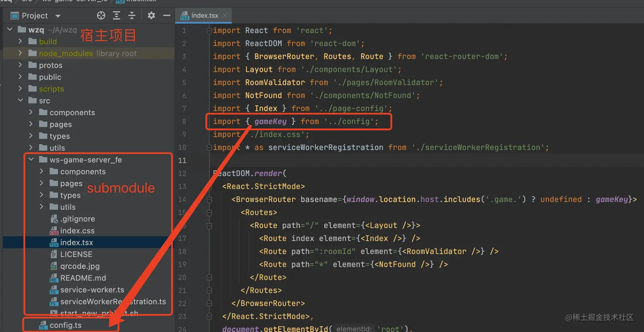Click ReactDOM.render on line 12
Image resolution: width=644 pixels, height=332 pixels.
pos(247,173)
